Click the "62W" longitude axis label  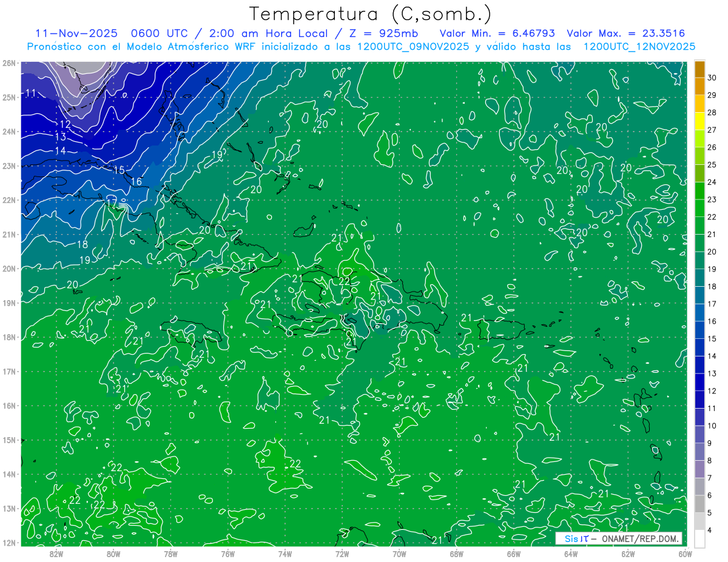(628, 553)
